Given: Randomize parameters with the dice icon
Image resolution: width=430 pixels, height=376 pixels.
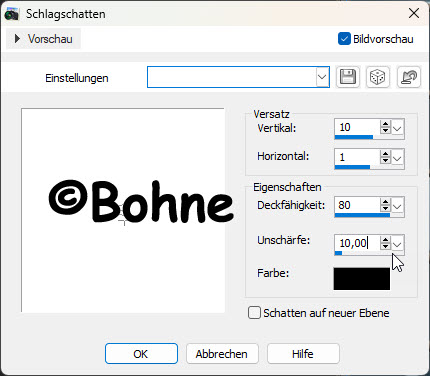Looking at the screenshot, I should 378,77.
